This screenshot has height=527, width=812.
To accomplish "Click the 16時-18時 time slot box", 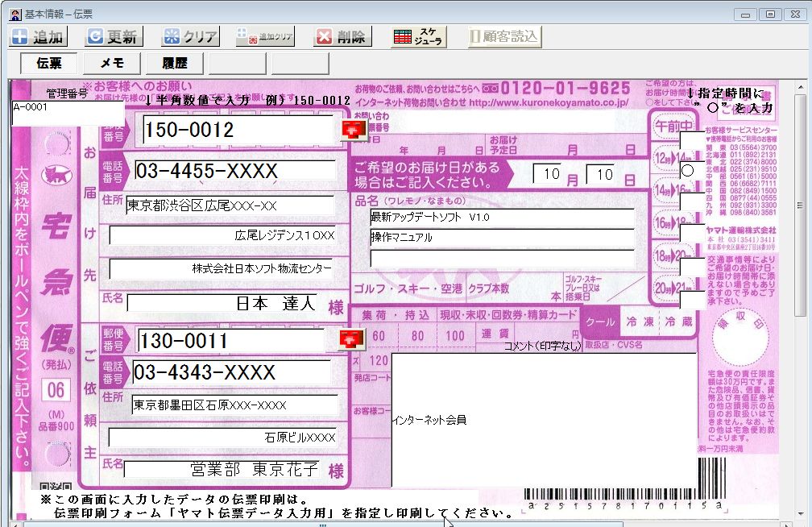I will pyautogui.click(x=692, y=233).
